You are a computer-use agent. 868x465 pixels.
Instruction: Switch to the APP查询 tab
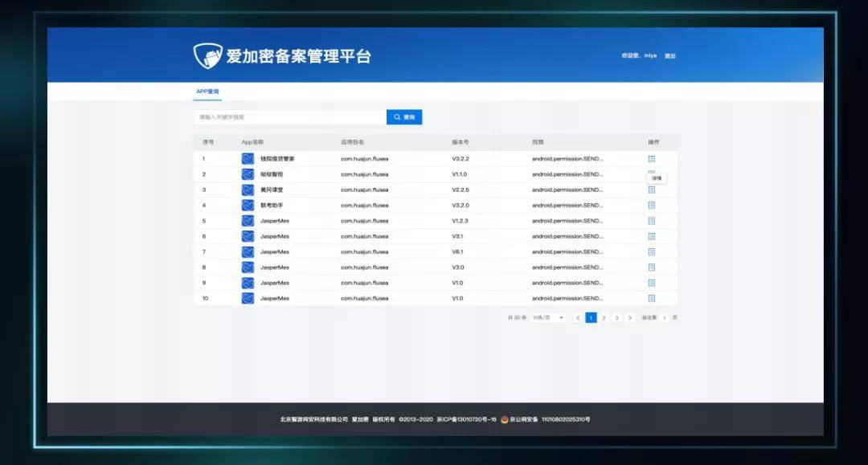pos(207,92)
